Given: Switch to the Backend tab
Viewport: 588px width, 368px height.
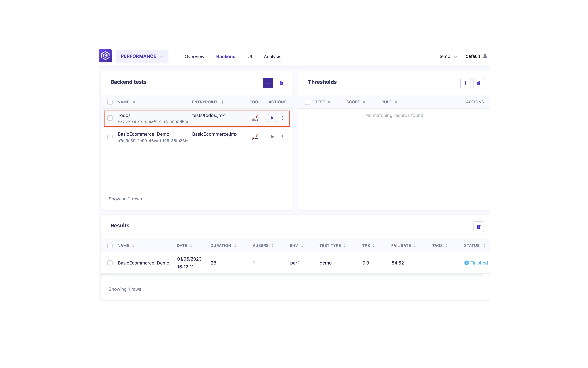Looking at the screenshot, I should pos(226,57).
